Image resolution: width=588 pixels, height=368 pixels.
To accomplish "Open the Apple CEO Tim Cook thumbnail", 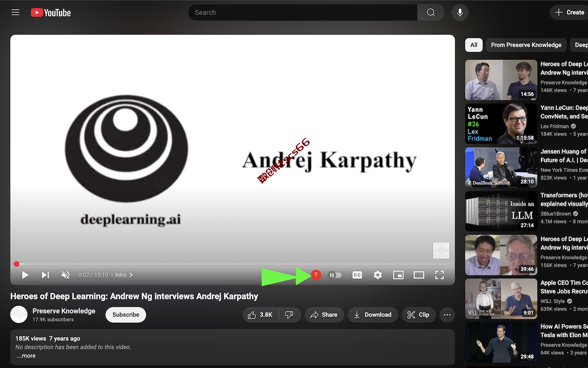I will [501, 299].
